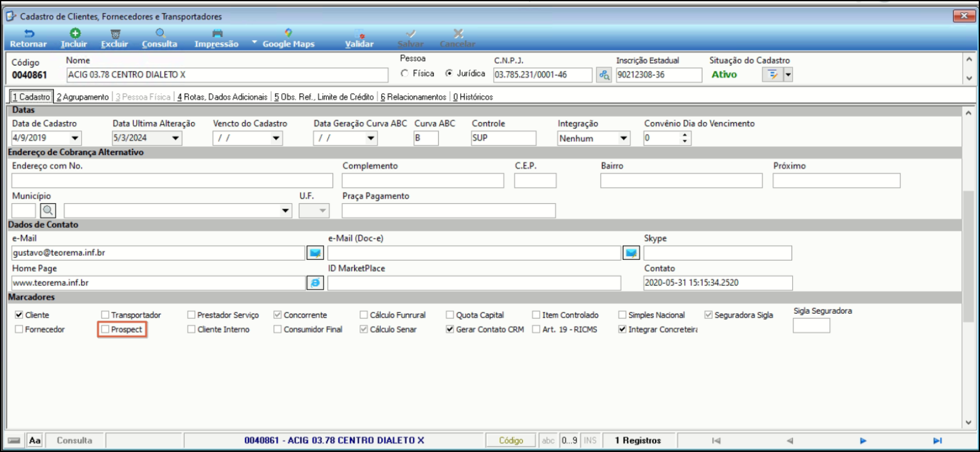Validate the record with Validar
This screenshot has width=980, height=452.
coord(360,38)
